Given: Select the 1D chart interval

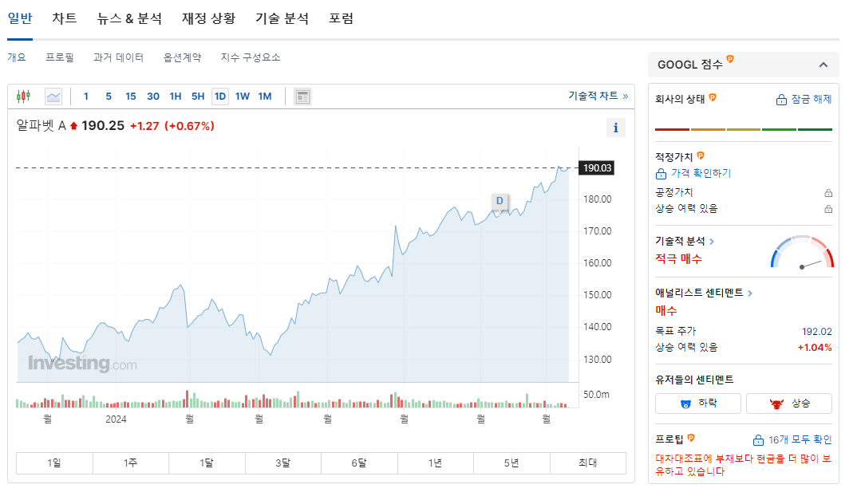Looking at the screenshot, I should tap(220, 96).
